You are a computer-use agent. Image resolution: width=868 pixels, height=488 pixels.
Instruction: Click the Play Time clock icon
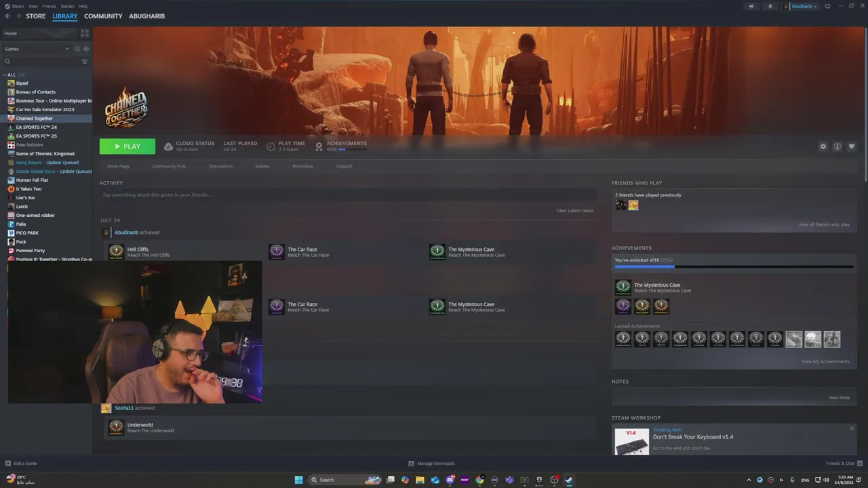(271, 146)
